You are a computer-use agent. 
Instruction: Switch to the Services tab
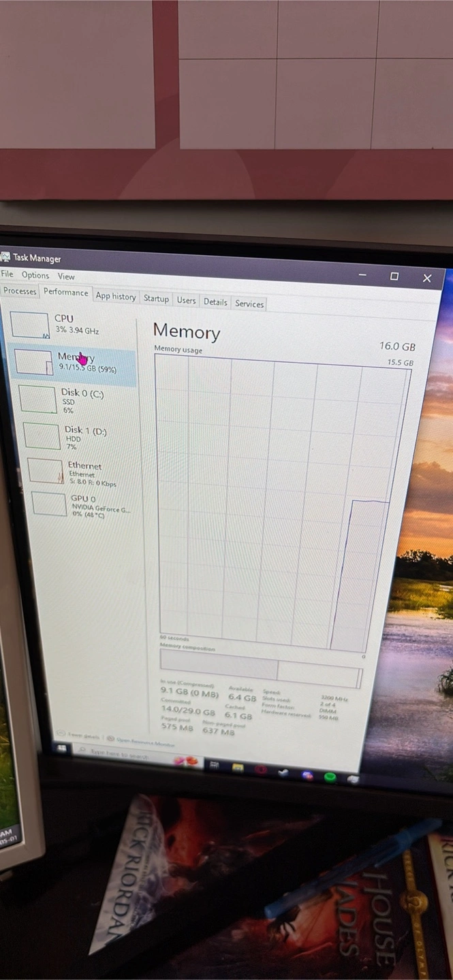tap(249, 304)
